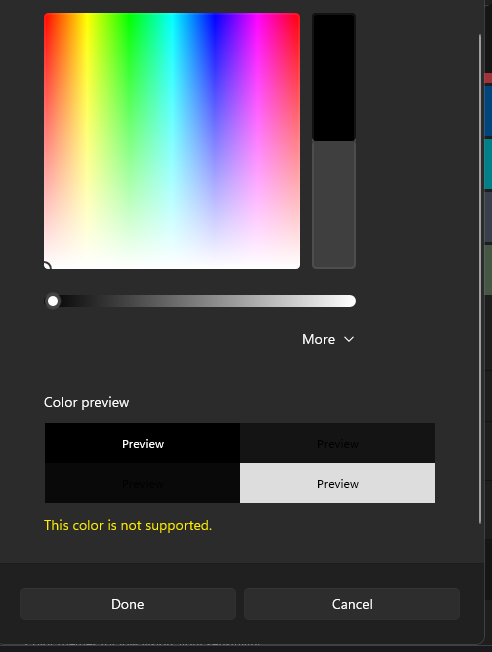Click the near-black Preview tile at bottom left
This screenshot has width=492, height=652.
(x=142, y=483)
